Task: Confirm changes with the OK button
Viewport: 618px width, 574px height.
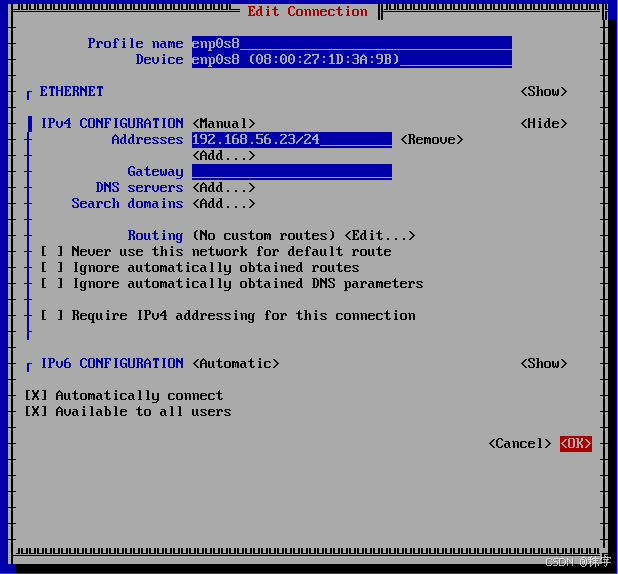Action: coord(575,444)
